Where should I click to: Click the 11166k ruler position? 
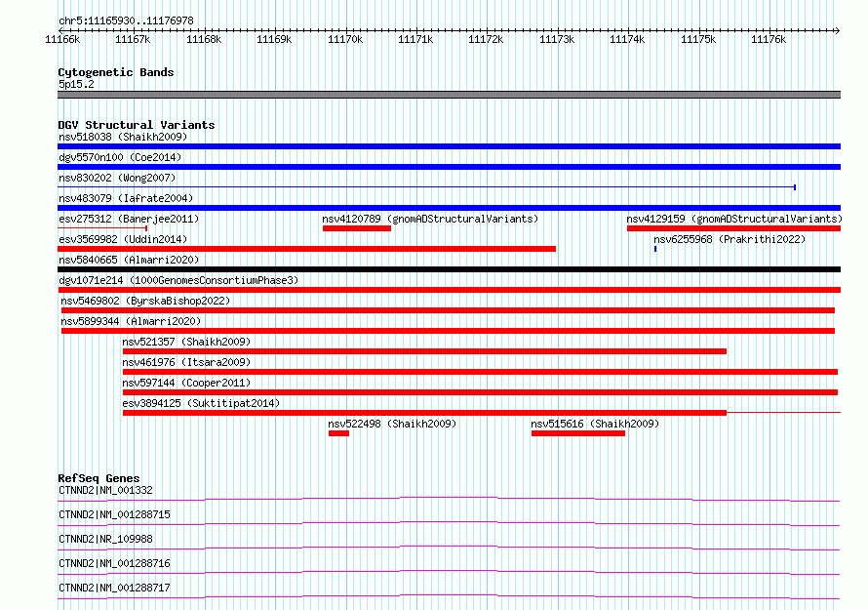(62, 39)
